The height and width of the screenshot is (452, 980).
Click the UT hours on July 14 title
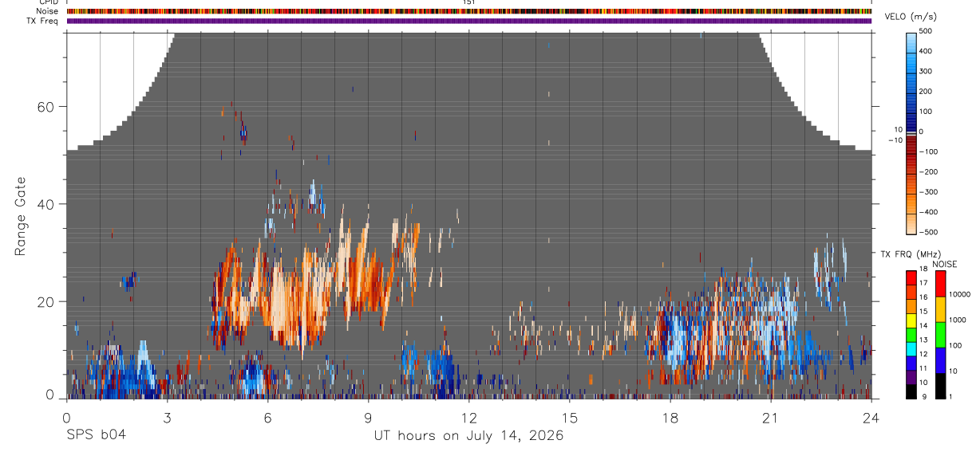click(x=468, y=436)
